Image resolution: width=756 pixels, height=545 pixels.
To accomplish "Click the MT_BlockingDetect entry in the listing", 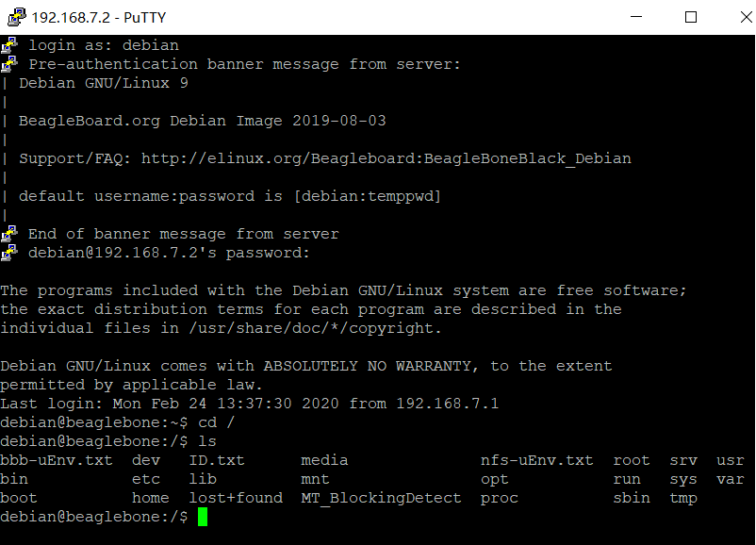I will [381, 498].
